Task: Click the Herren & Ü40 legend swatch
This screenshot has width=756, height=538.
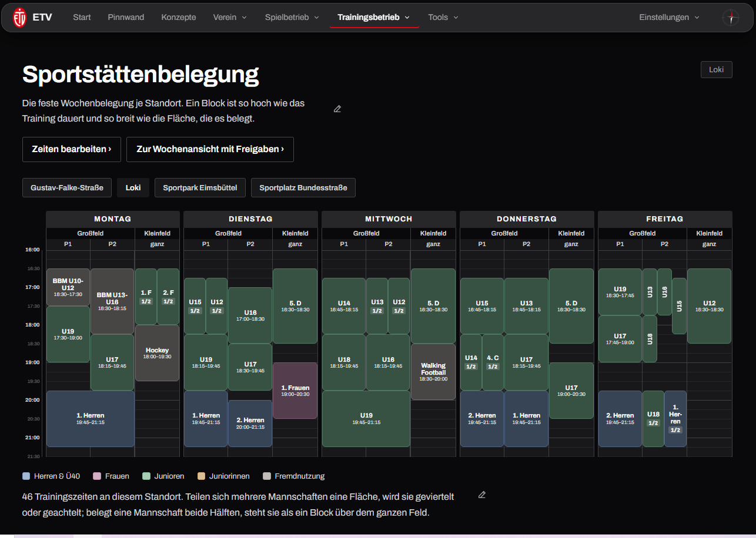Action: coord(26,476)
